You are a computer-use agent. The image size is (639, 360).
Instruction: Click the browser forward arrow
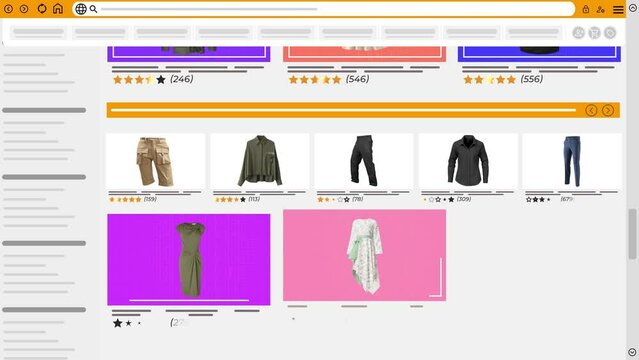point(24,9)
